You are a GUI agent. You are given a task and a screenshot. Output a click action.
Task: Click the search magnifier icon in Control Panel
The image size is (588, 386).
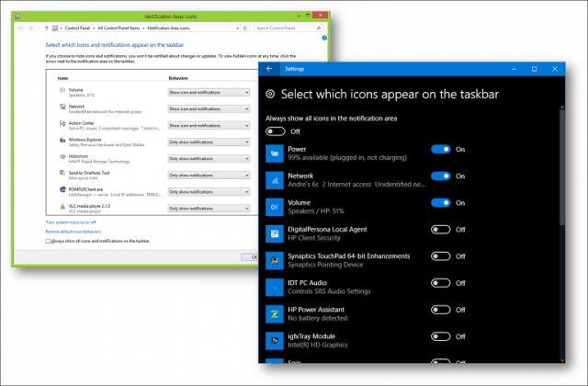pos(319,28)
